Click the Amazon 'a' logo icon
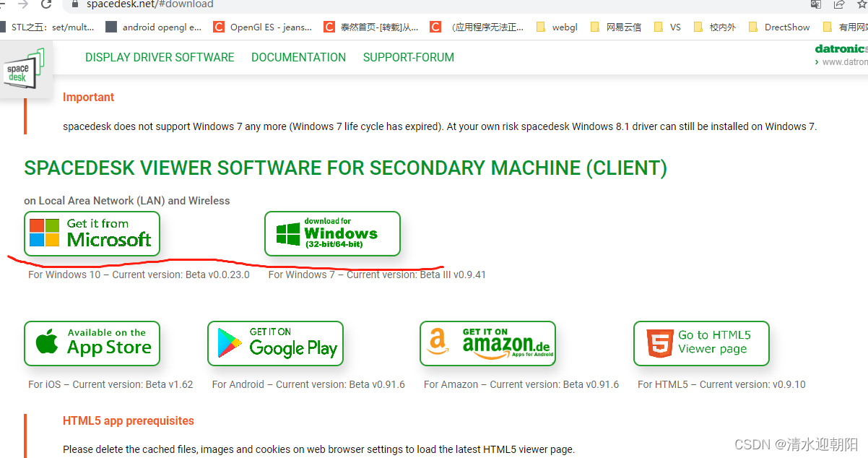This screenshot has width=868, height=458. tap(438, 342)
